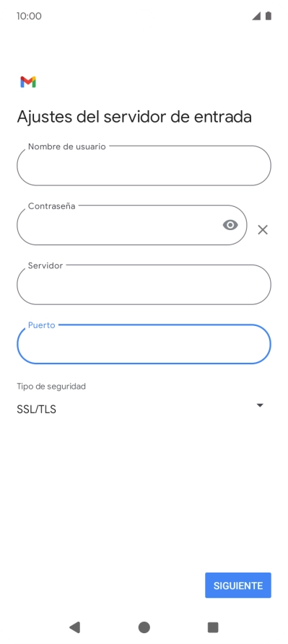Focus the Nombre de usuario field
This screenshot has width=288, height=644.
pyautogui.click(x=144, y=166)
